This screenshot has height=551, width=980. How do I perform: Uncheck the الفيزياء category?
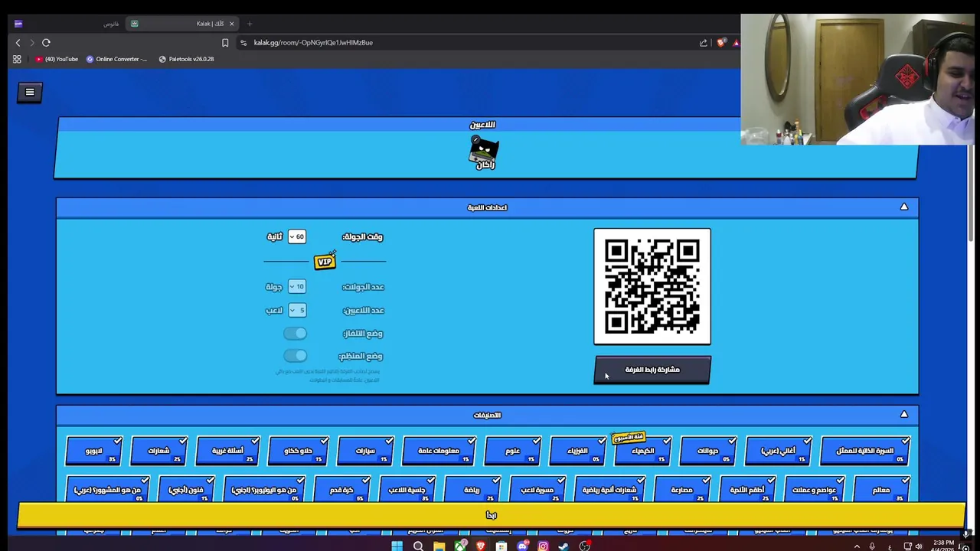point(578,451)
